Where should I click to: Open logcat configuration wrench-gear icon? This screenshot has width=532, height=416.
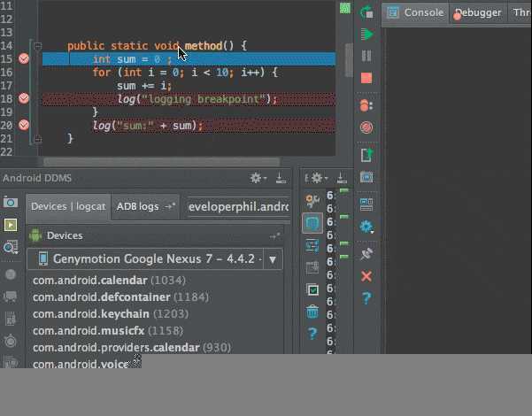click(312, 201)
